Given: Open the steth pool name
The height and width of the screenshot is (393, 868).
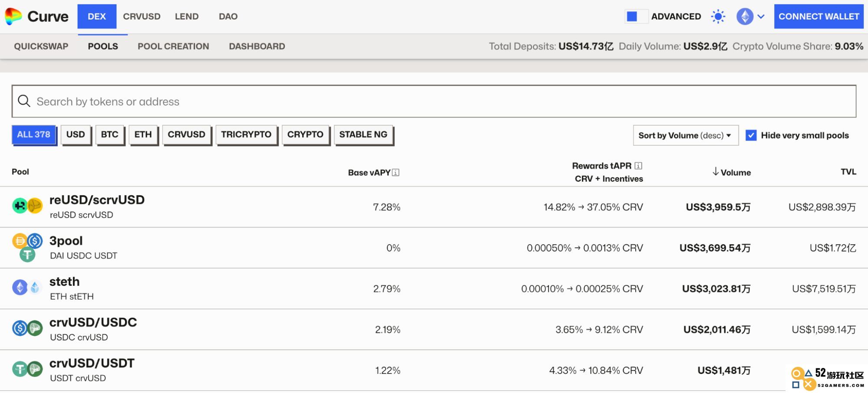Looking at the screenshot, I should click(x=64, y=282).
